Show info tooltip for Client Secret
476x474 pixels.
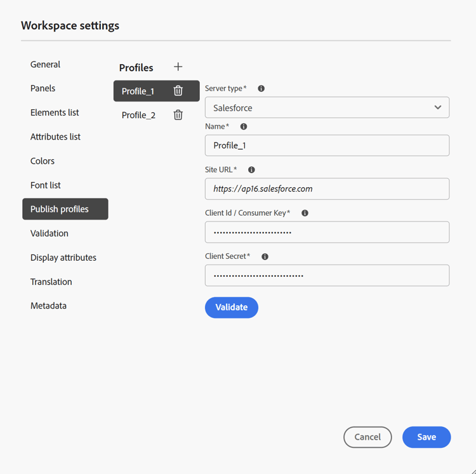coord(265,256)
